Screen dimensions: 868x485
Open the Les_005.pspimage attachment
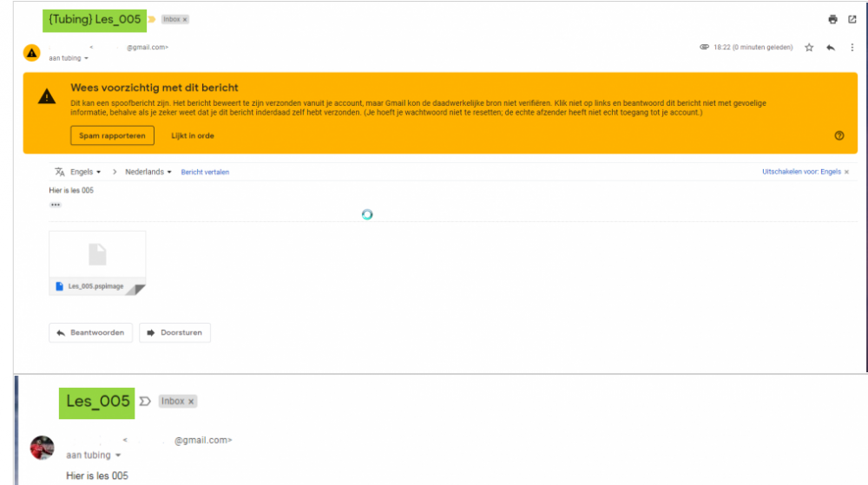(97, 263)
